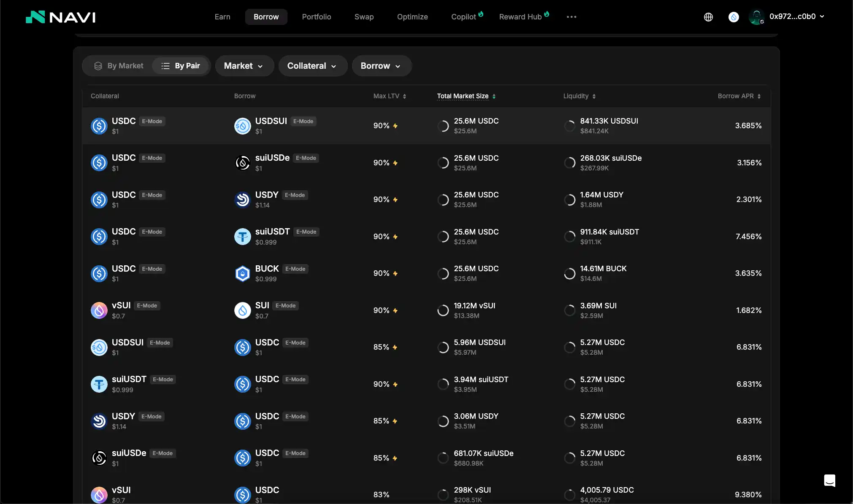Open the Reward Hub tab

[524, 17]
